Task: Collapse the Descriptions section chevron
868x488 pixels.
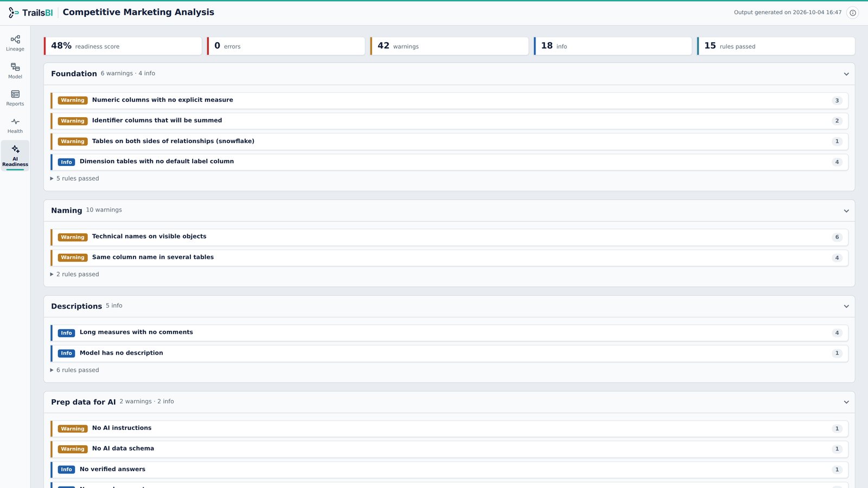Action: (846, 306)
